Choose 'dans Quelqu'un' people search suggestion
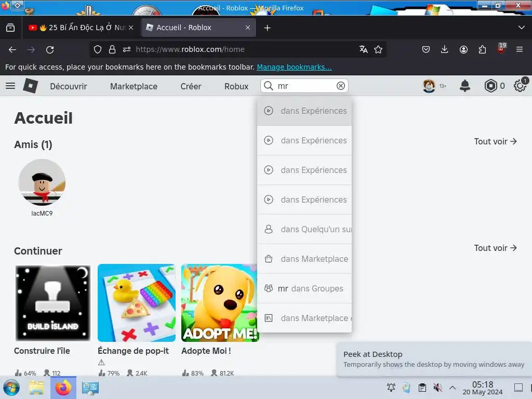This screenshot has width=532, height=399. [304, 229]
